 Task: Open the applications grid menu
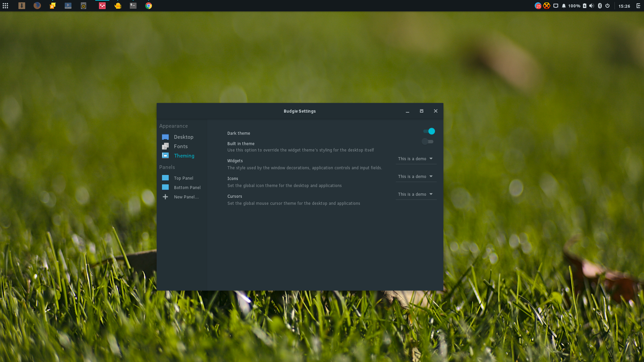click(5, 6)
